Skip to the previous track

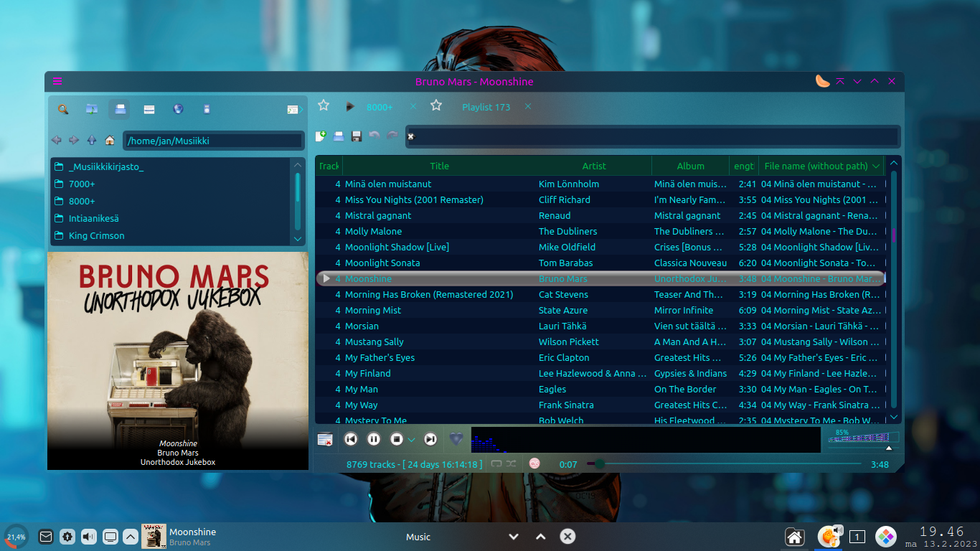pos(351,439)
